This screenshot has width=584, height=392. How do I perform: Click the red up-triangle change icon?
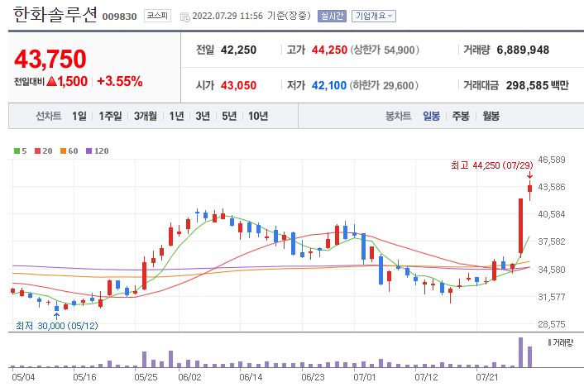[x=52, y=81]
